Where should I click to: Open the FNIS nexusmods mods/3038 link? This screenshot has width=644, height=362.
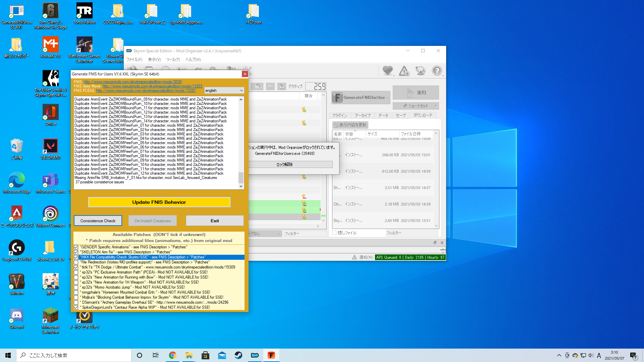(x=132, y=82)
